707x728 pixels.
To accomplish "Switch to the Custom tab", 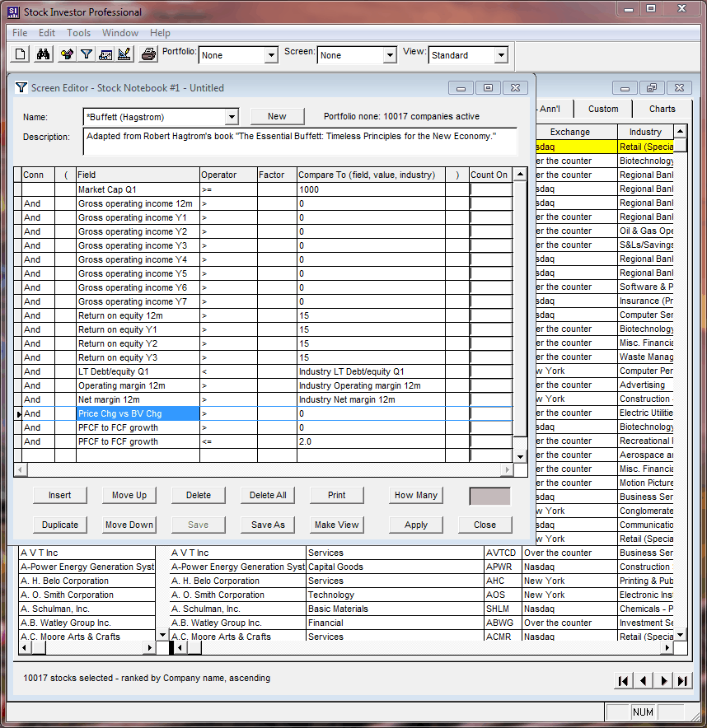I will 603,109.
